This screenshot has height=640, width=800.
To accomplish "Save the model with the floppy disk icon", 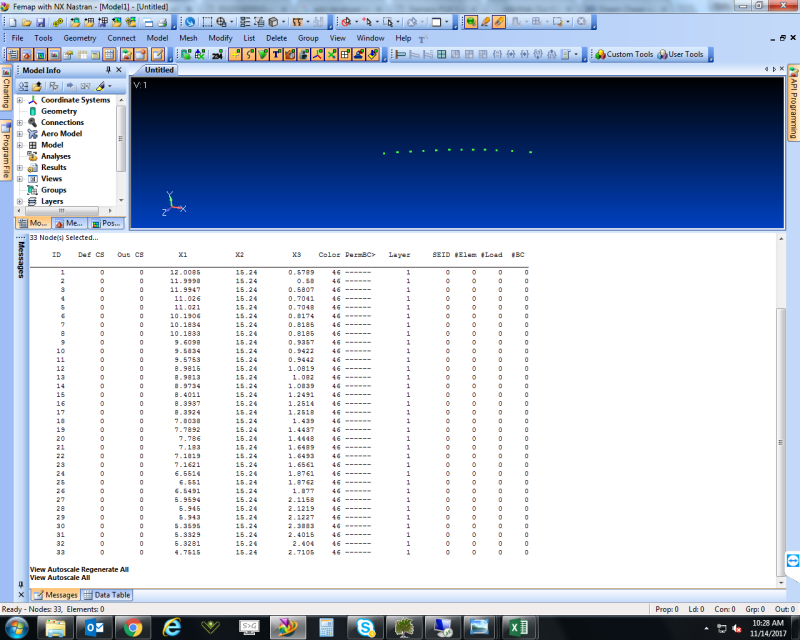I will 40,22.
